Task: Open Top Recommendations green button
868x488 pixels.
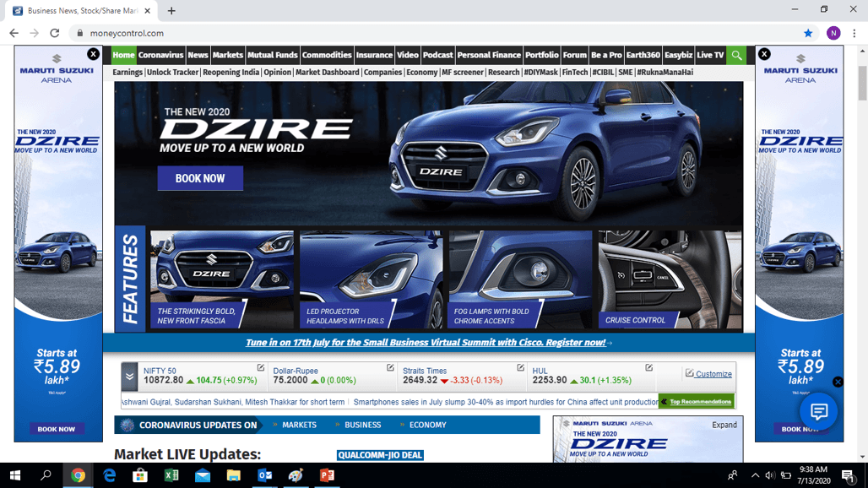Action: [697, 402]
